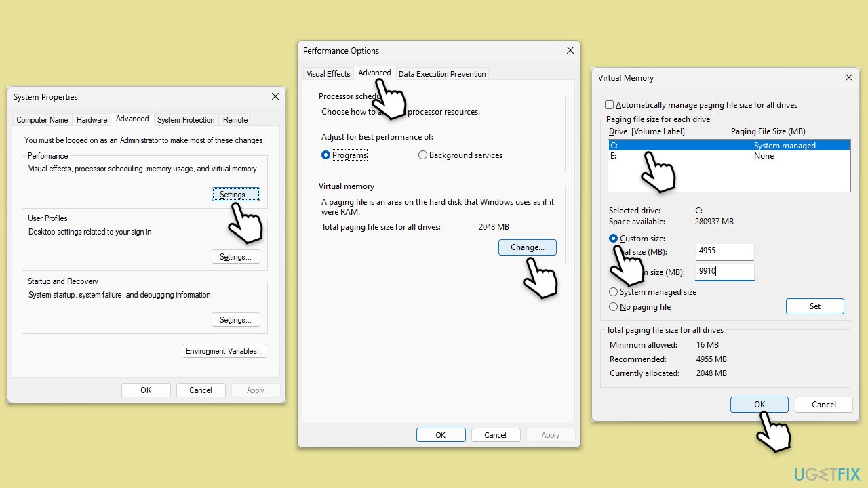This screenshot has width=868, height=488.
Task: Select Advanced tab in System Properties
Action: click(132, 119)
